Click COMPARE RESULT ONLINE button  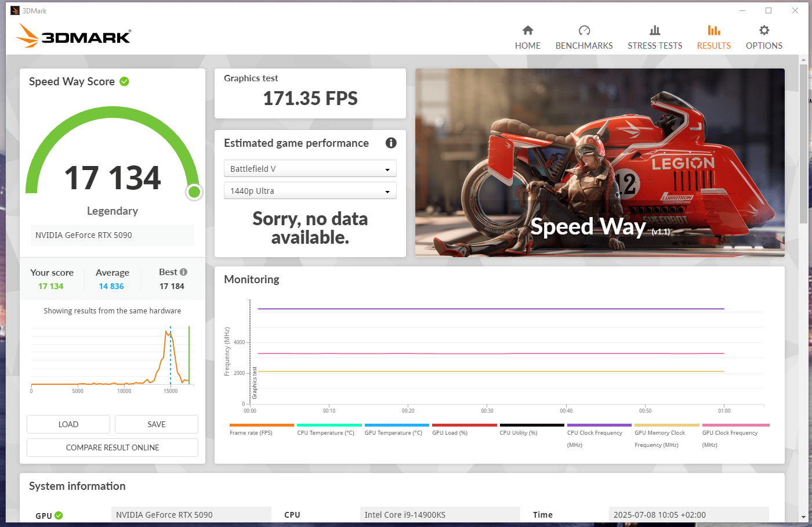coord(113,447)
